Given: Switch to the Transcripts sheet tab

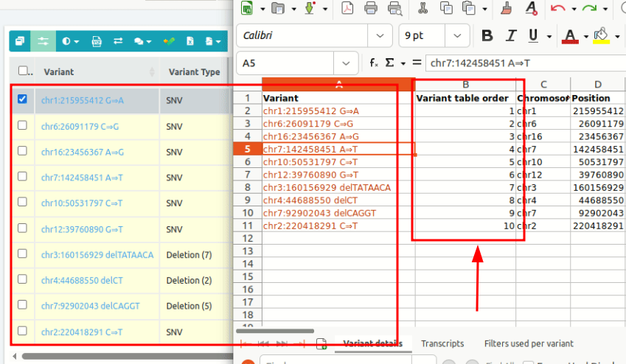Looking at the screenshot, I should 442,343.
